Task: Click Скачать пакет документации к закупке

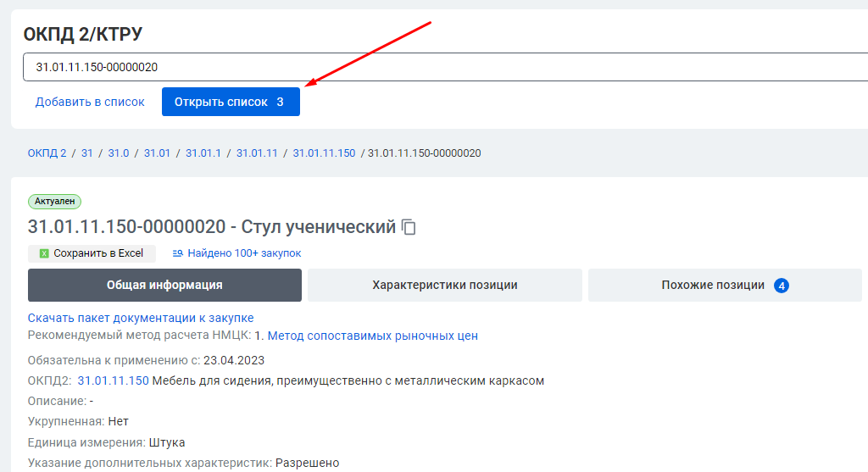Action: tap(141, 318)
